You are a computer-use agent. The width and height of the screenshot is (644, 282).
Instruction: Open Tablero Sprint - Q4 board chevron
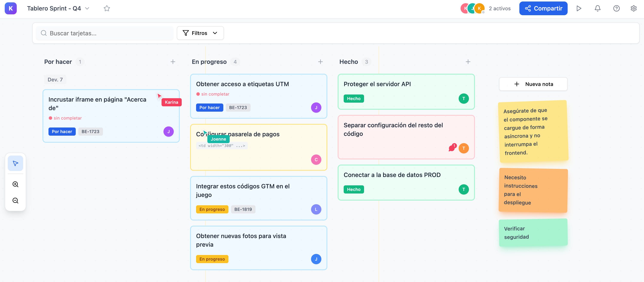tap(87, 9)
